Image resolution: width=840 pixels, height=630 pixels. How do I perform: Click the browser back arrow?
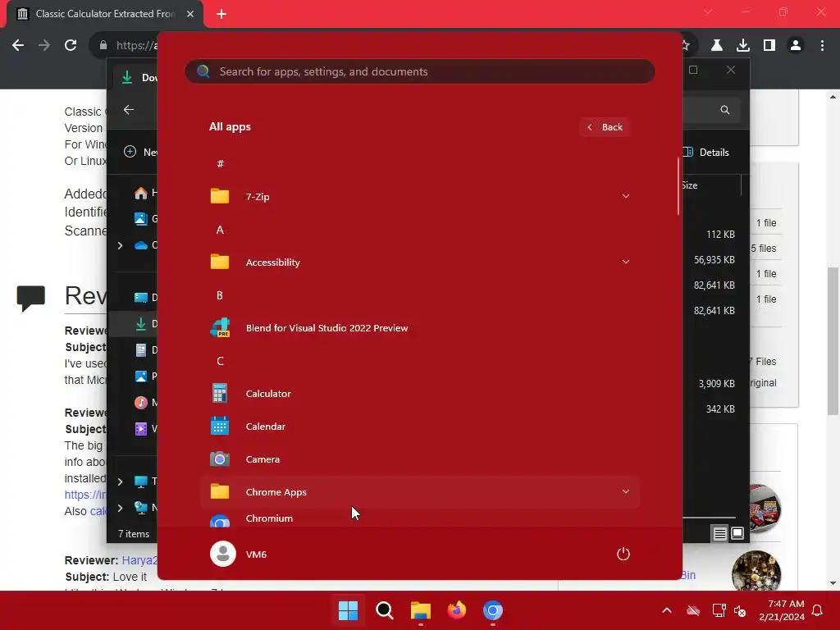click(18, 46)
